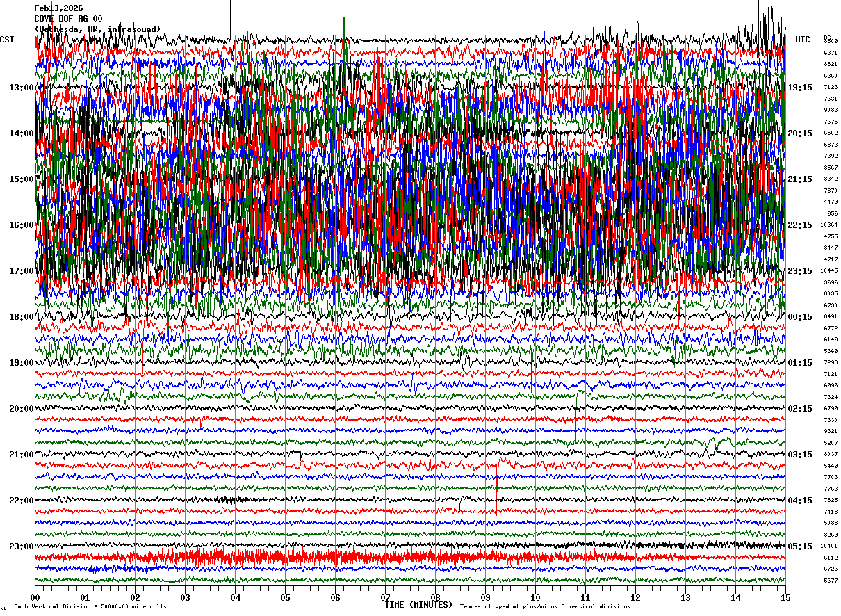Viewport: 841px width, 616px height.
Task: Click the '15' minute axis tick label
Action: pyautogui.click(x=785, y=597)
